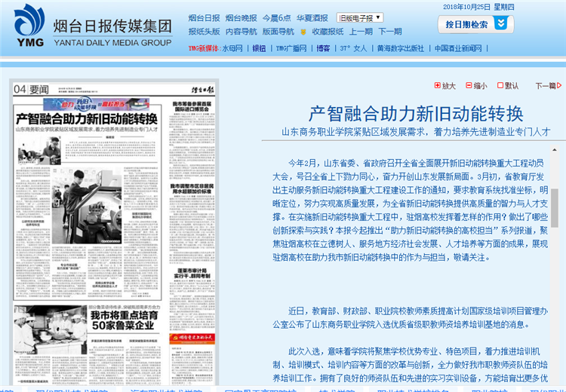Open 版面导航 page navigation

[x=278, y=32]
